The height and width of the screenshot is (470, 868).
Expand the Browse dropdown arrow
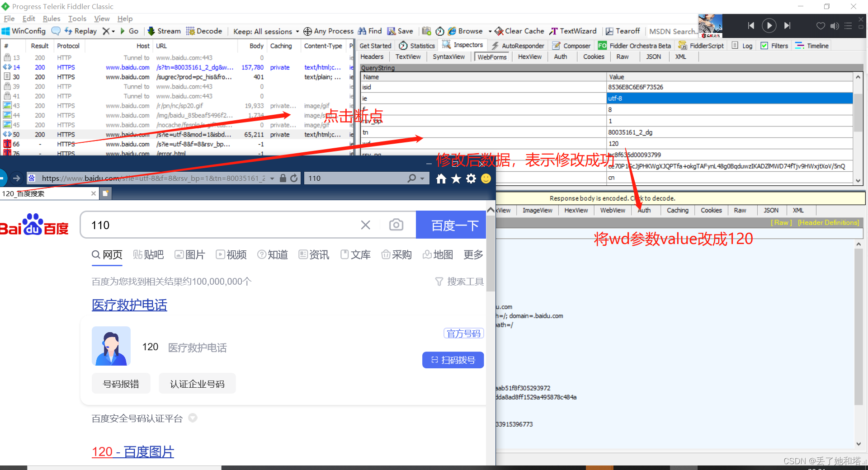click(x=490, y=32)
